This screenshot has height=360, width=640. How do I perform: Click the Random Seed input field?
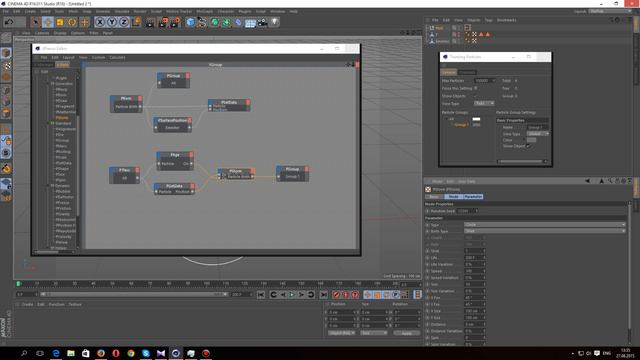[x=467, y=211]
